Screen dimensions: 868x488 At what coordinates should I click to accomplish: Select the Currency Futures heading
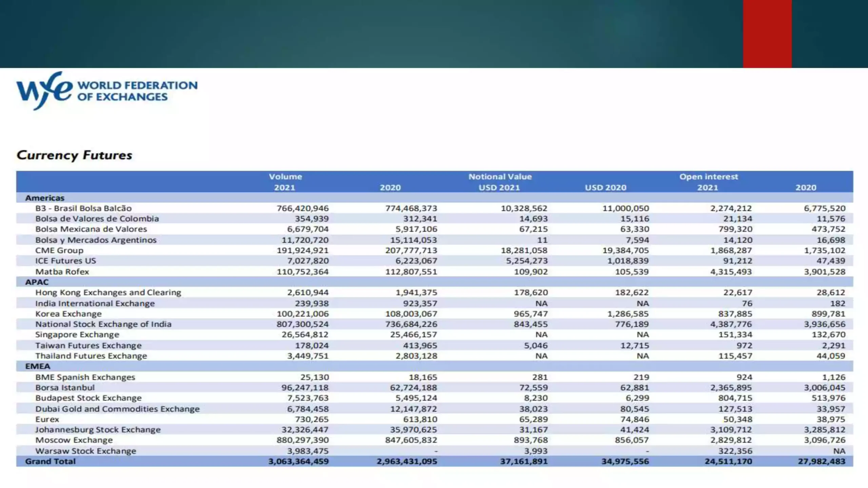74,155
